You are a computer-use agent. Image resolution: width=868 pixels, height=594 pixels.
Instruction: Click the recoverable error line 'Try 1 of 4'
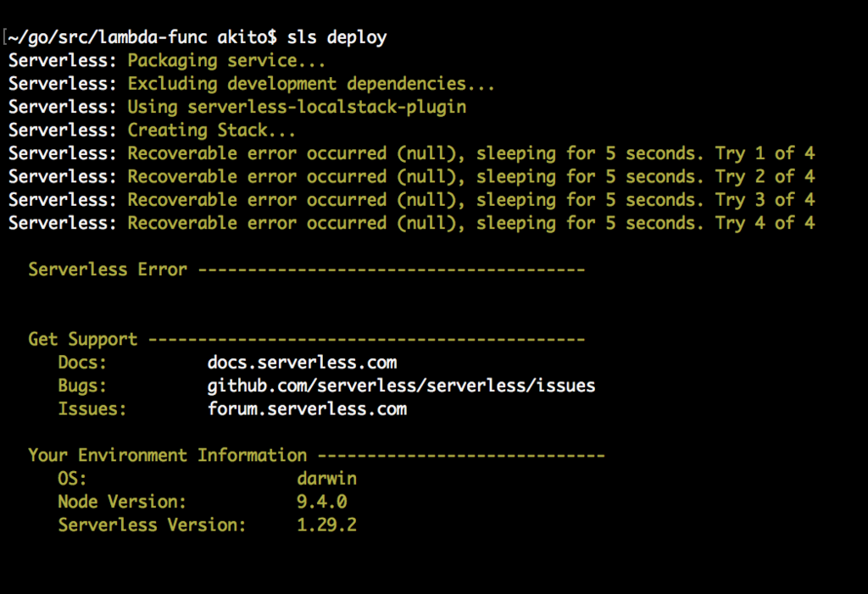[411, 154]
